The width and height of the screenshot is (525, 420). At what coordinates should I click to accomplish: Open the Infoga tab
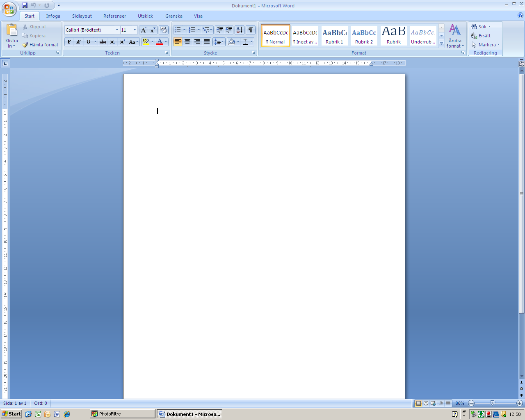click(x=53, y=16)
